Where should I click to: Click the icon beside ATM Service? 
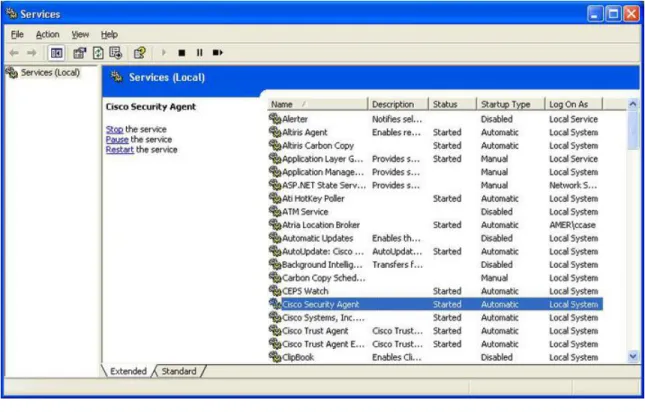point(274,211)
